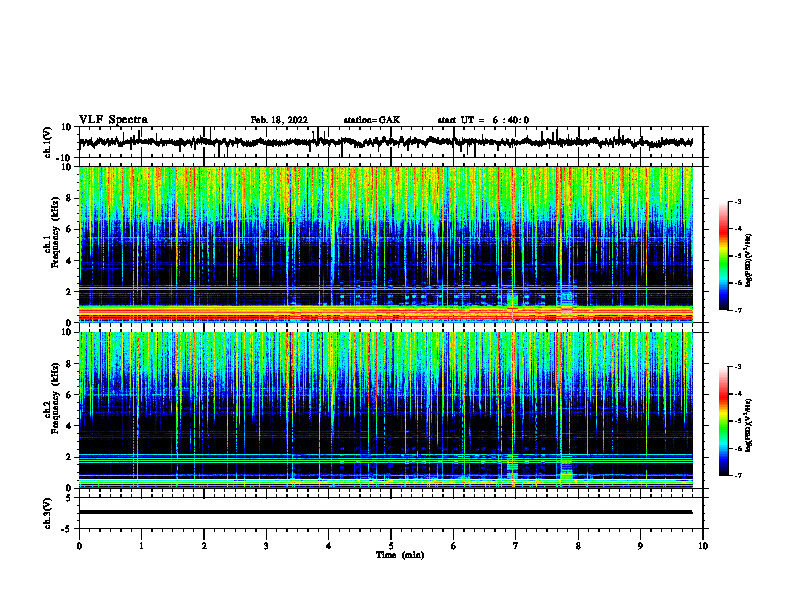The image size is (792, 612).
Task: Click the "-4" label on ch.1 color bar
Action: pos(737,229)
